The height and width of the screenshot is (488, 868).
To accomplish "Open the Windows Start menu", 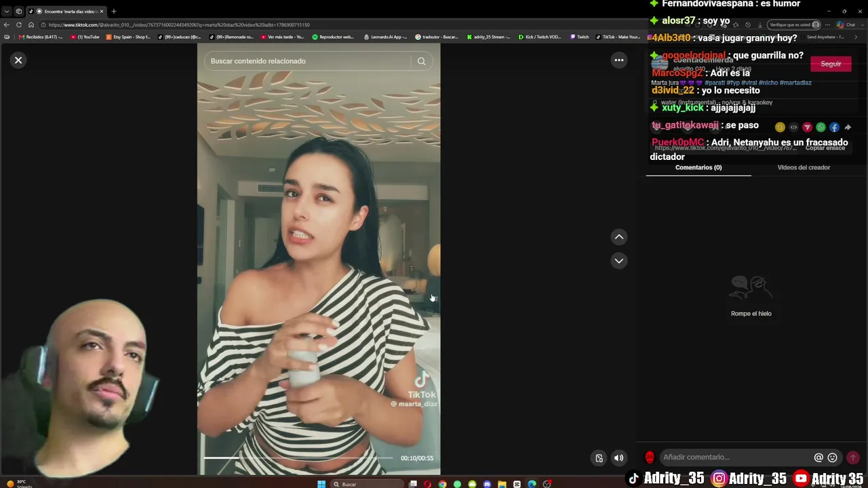I will 321,484.
